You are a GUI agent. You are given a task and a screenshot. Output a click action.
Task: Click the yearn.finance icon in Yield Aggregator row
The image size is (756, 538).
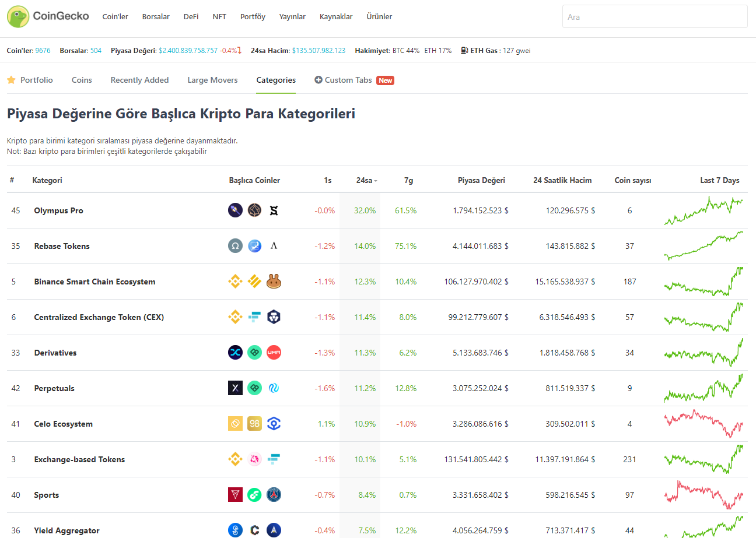point(235,530)
